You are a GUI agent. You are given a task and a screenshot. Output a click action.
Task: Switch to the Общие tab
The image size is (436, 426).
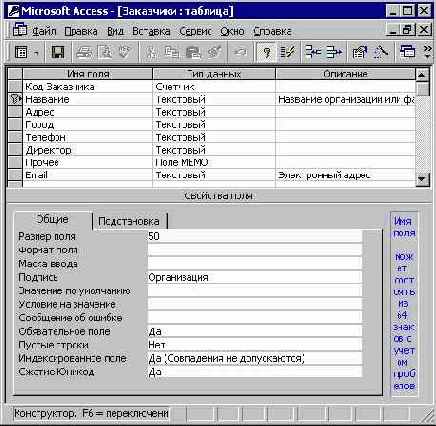click(53, 219)
